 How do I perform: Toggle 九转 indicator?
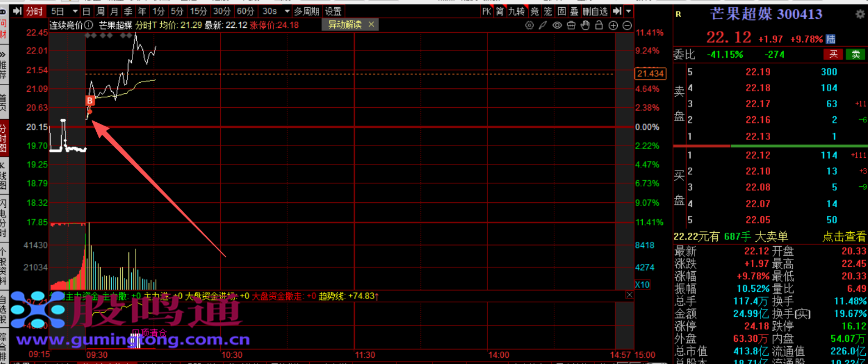517,11
